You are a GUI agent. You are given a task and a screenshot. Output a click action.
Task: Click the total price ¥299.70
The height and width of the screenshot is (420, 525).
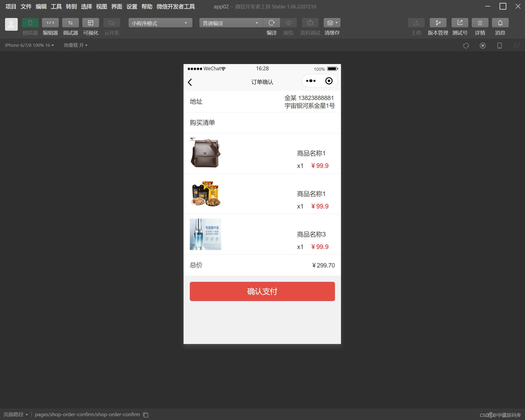(x=323, y=265)
